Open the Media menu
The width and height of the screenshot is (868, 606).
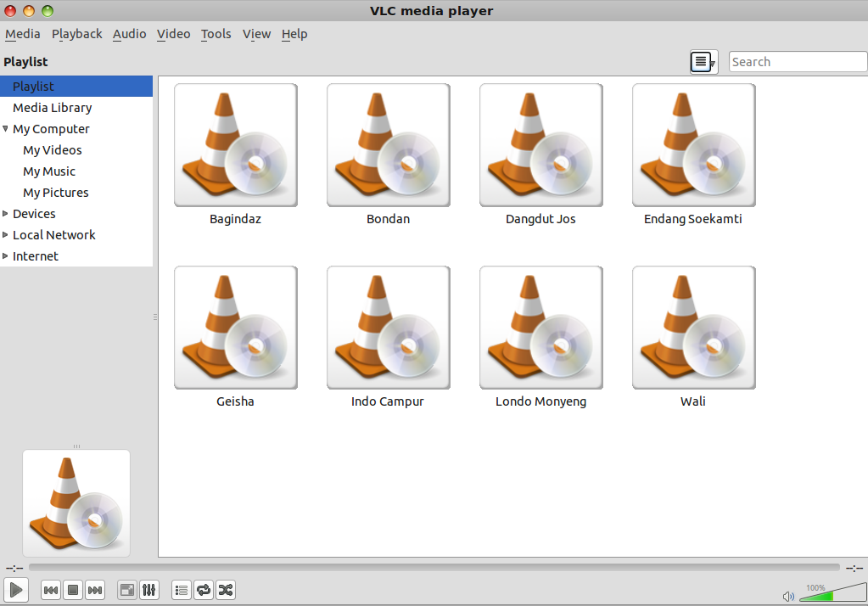(23, 34)
